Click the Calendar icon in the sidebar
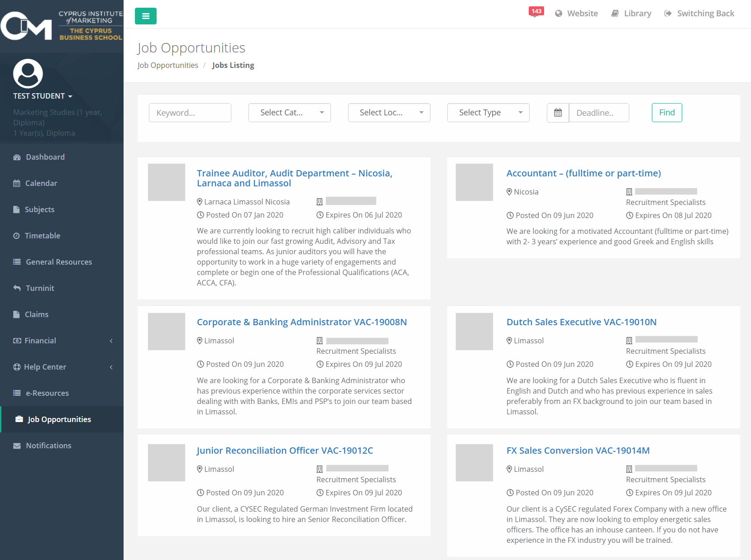 [17, 183]
